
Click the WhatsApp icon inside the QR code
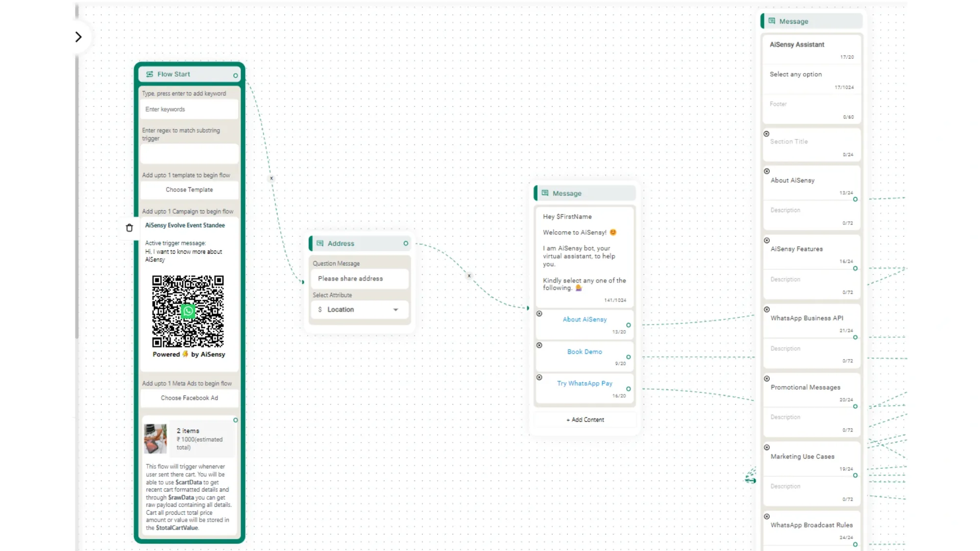point(189,311)
